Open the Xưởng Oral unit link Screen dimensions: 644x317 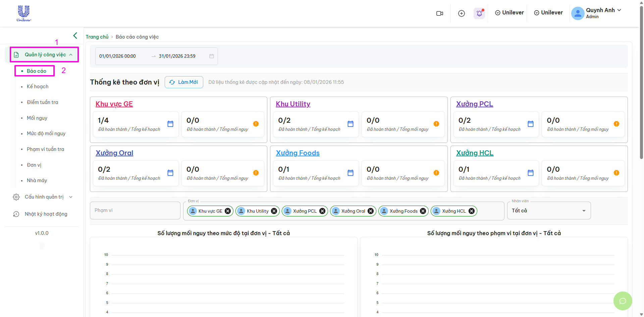pyautogui.click(x=114, y=153)
